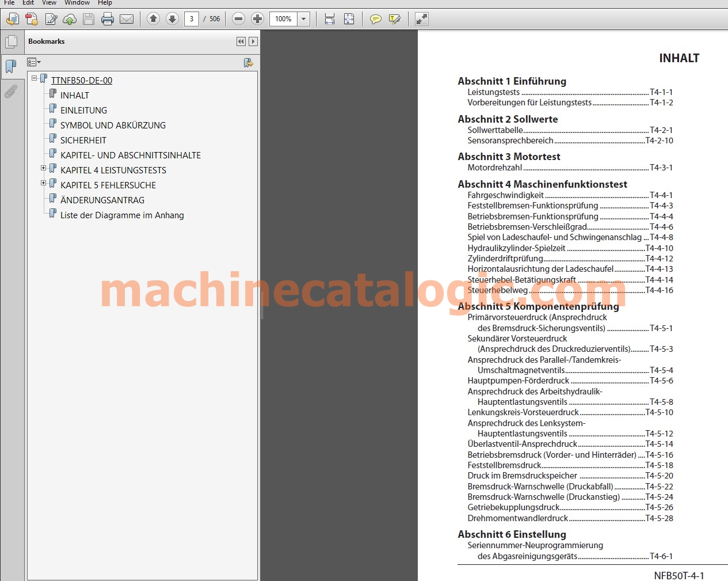The height and width of the screenshot is (581, 728).
Task: Zoom in with the plus button
Action: pos(257,19)
